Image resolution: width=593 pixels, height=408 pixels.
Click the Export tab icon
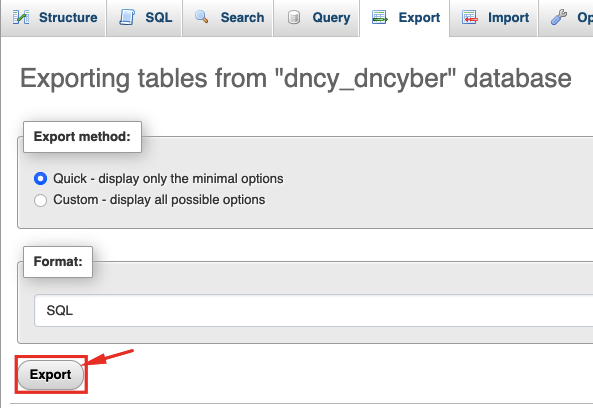(380, 17)
